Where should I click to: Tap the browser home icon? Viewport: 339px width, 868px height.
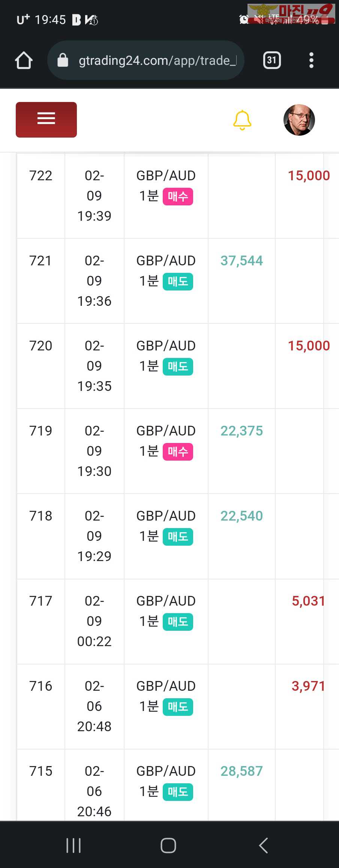click(24, 60)
